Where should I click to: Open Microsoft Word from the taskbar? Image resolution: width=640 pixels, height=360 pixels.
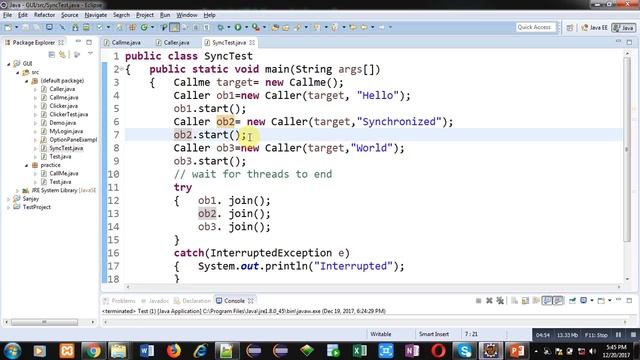point(147,351)
